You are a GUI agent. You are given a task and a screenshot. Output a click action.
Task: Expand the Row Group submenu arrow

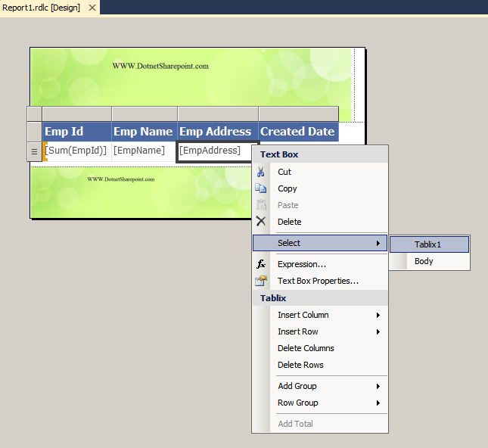[378, 403]
